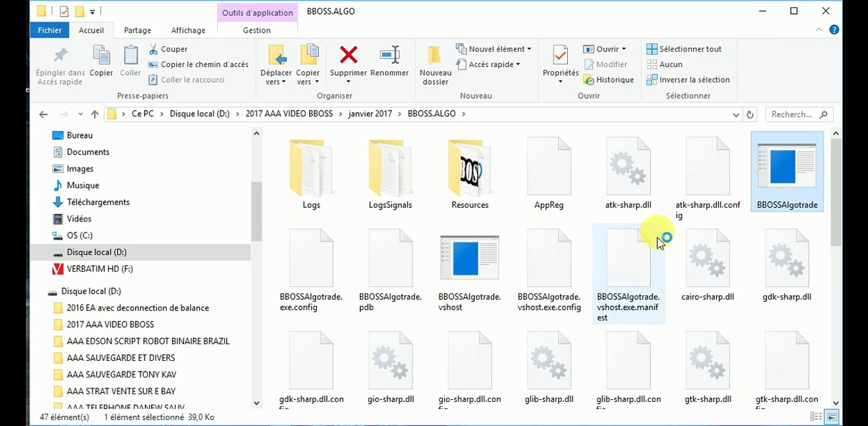Switch to the Partage ribbon tab
Viewport: 868px width, 426px height.
point(137,30)
